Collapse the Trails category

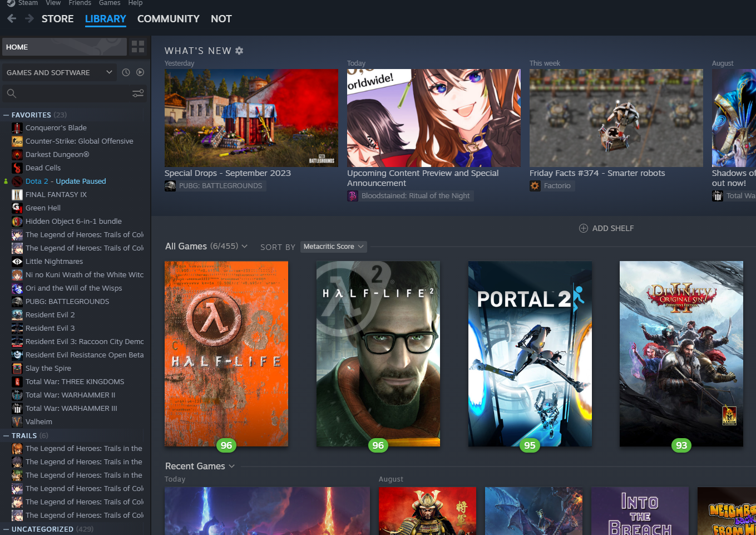(x=6, y=436)
